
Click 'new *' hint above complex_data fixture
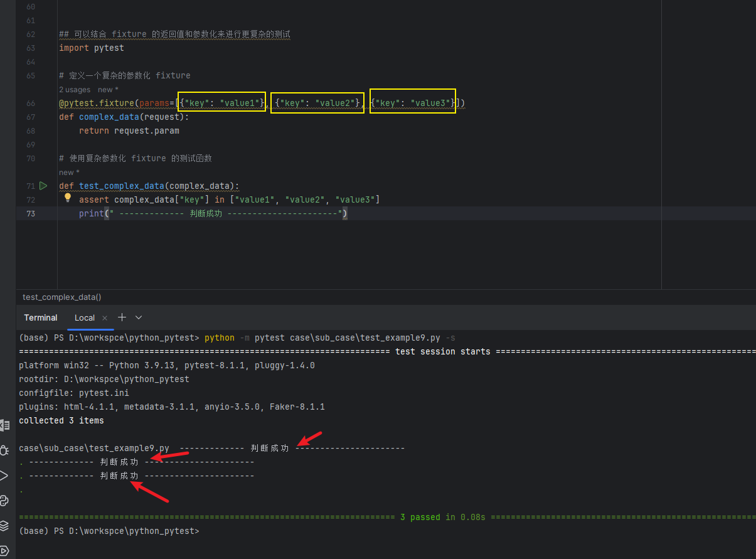point(108,90)
